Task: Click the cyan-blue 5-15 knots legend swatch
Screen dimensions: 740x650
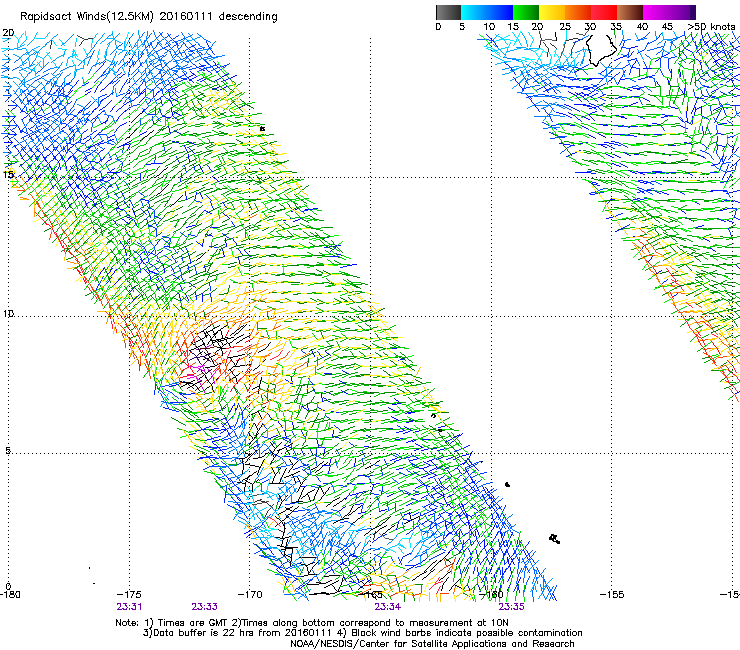Action: 487,12
